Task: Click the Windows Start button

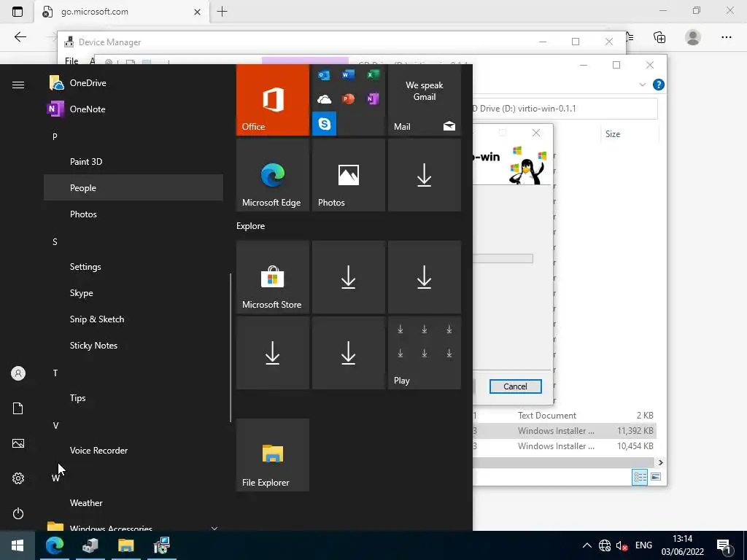Action: (x=18, y=545)
